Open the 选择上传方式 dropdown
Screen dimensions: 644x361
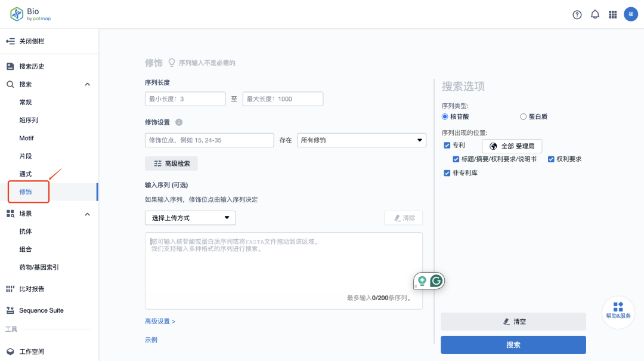point(190,218)
